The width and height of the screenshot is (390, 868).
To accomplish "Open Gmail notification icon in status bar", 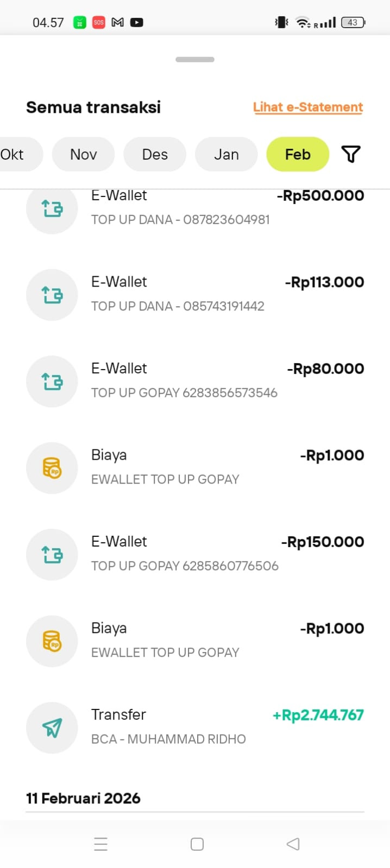I will tap(117, 22).
